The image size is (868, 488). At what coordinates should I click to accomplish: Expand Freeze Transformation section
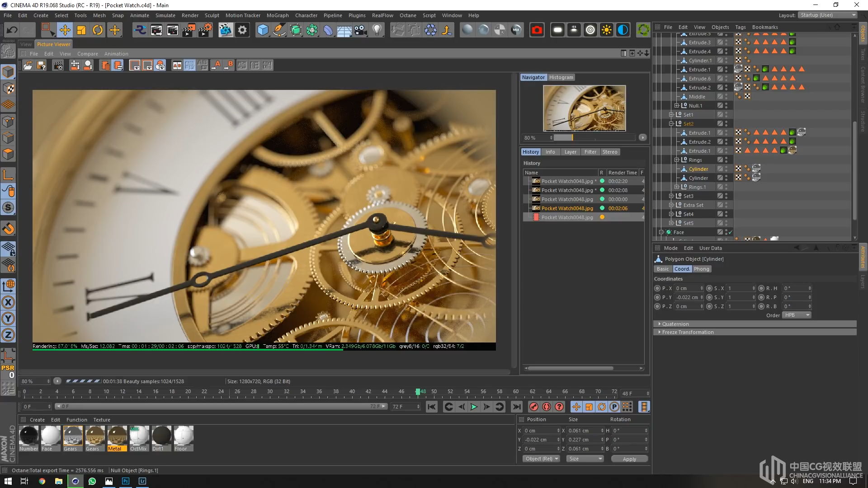pyautogui.click(x=755, y=332)
